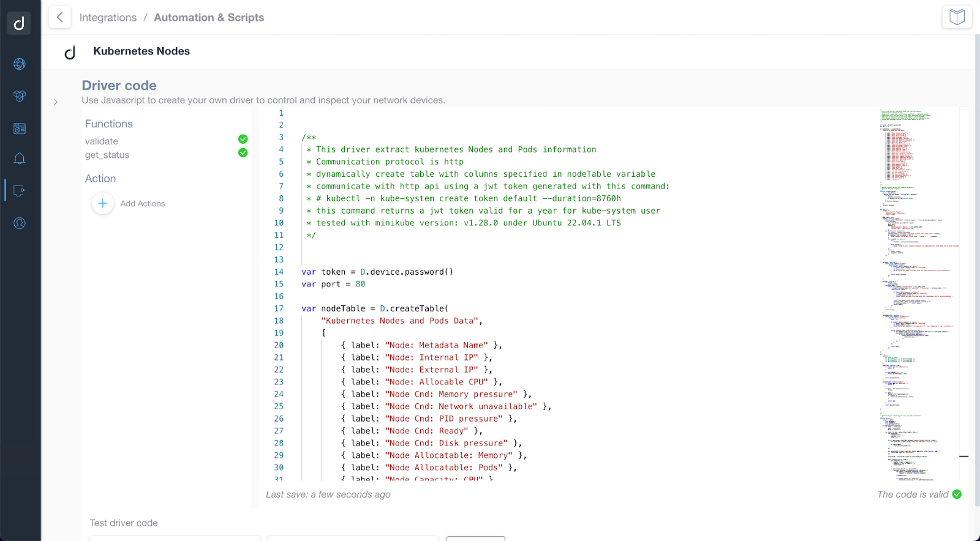Click line number 14 in gutter
The image size is (980, 541).
point(279,272)
